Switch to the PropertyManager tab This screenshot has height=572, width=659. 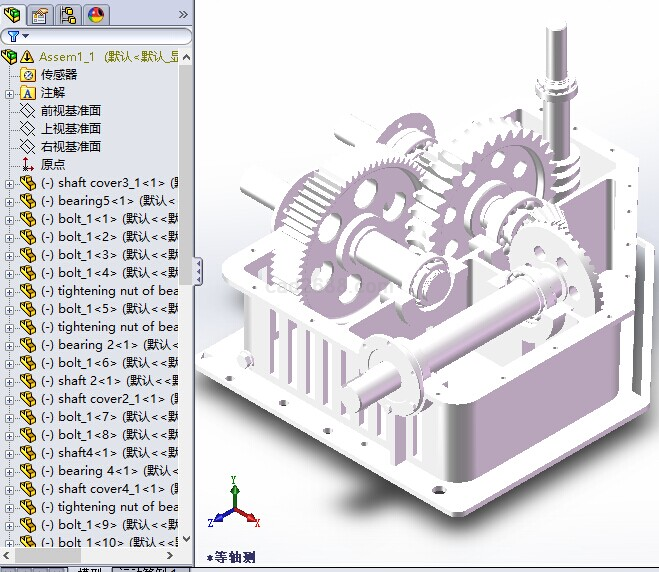point(40,14)
